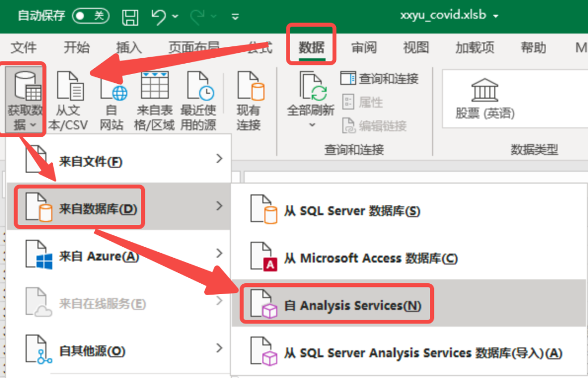Open the 自其他源(O) submenu
Screen dimensions: 588x378
coord(119,349)
